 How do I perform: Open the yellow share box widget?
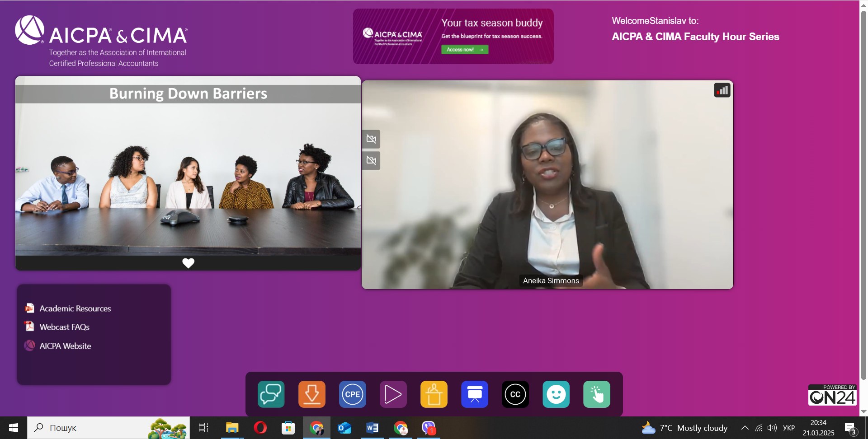(434, 394)
